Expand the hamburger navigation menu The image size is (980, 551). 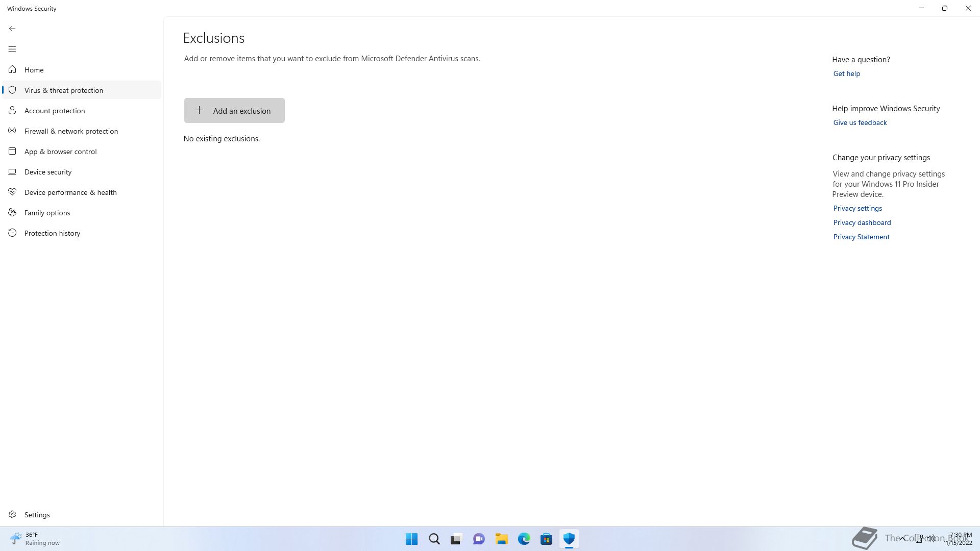pyautogui.click(x=12, y=49)
